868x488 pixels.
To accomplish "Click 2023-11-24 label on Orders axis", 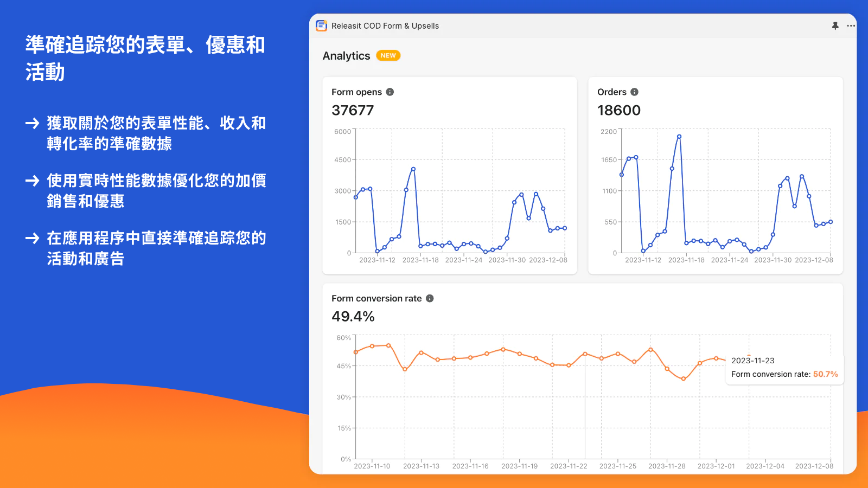I will [x=730, y=260].
